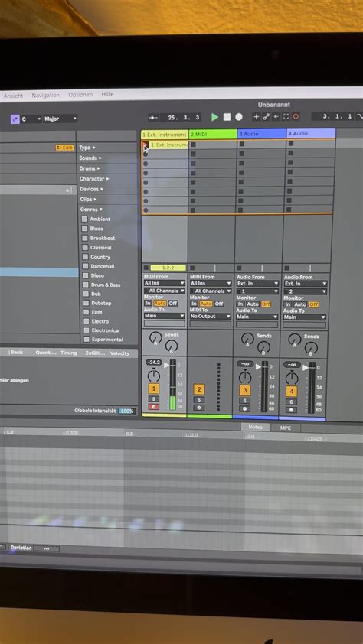363x644 pixels.
Task: Expand the Devices filter group
Action: (x=91, y=189)
